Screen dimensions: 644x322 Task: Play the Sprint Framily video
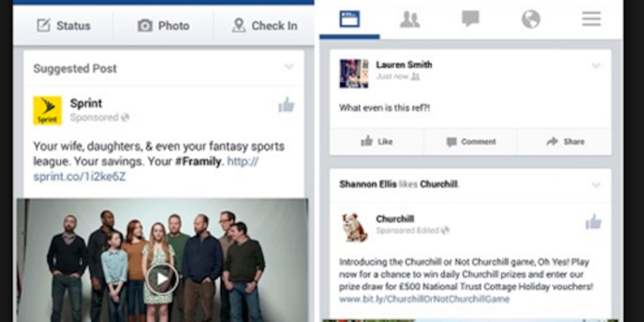click(x=162, y=279)
